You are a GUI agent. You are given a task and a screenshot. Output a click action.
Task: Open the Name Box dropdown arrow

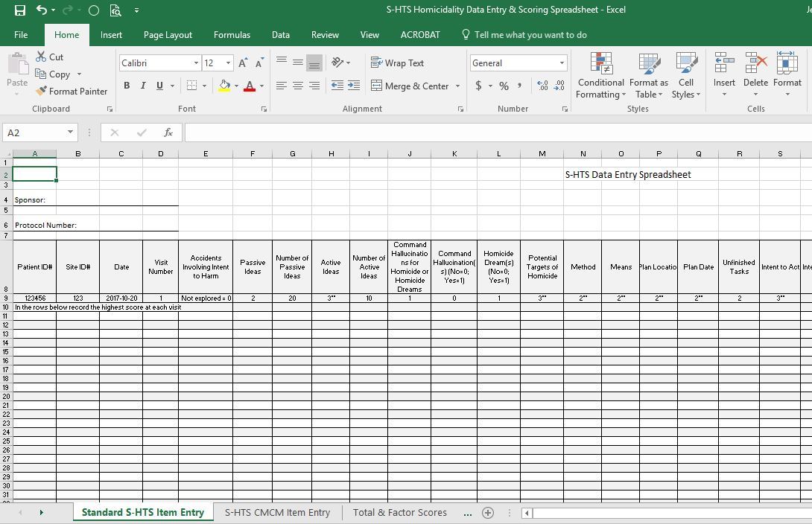(x=70, y=132)
